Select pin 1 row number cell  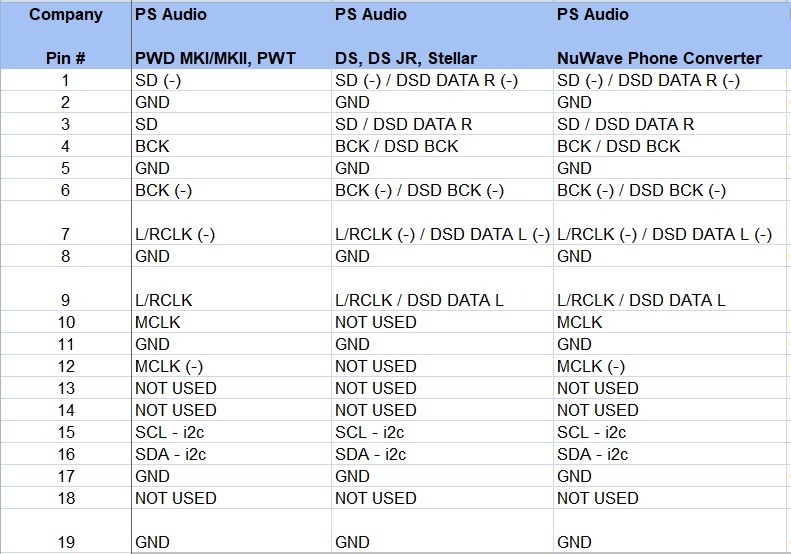[x=66, y=80]
